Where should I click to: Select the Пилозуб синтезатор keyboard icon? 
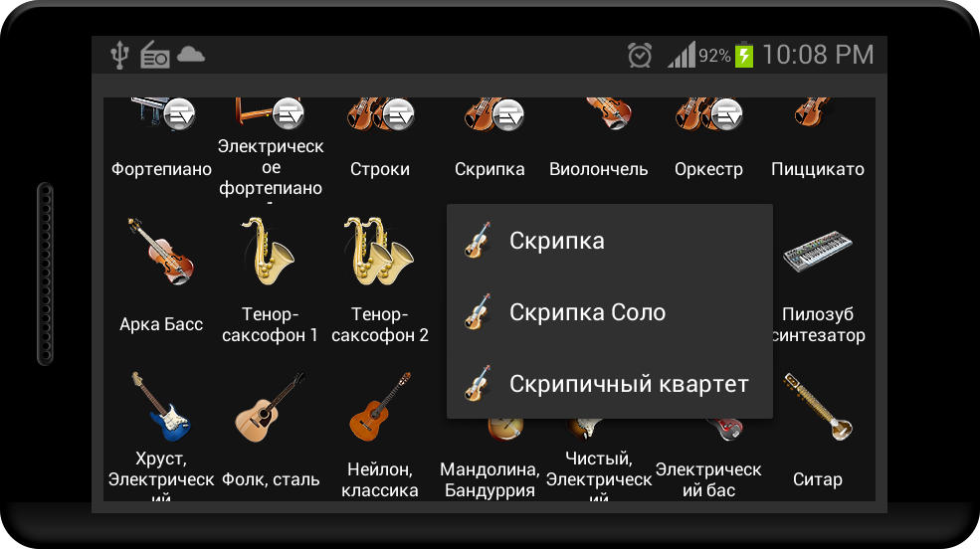818,251
